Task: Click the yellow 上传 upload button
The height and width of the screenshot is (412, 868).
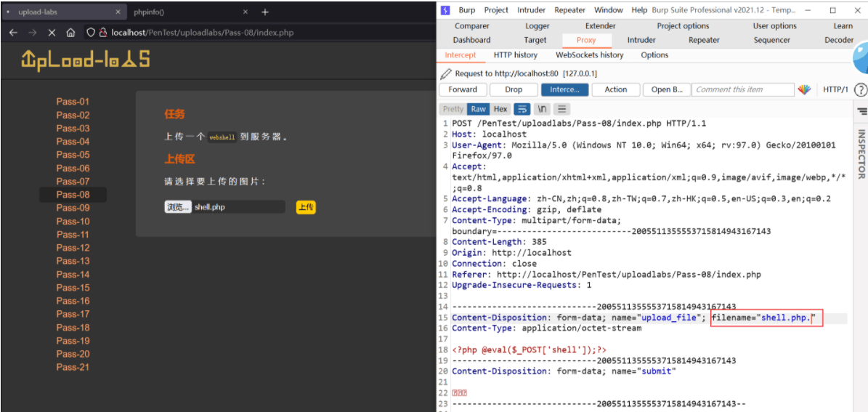Action: [x=306, y=207]
